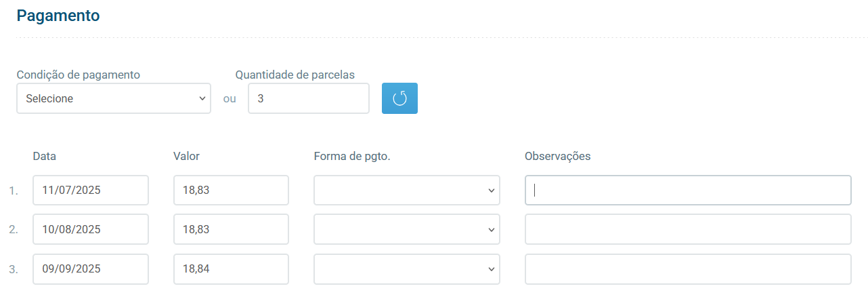Focus Observações field for installment 1
This screenshot has width=868, height=299.
point(687,190)
